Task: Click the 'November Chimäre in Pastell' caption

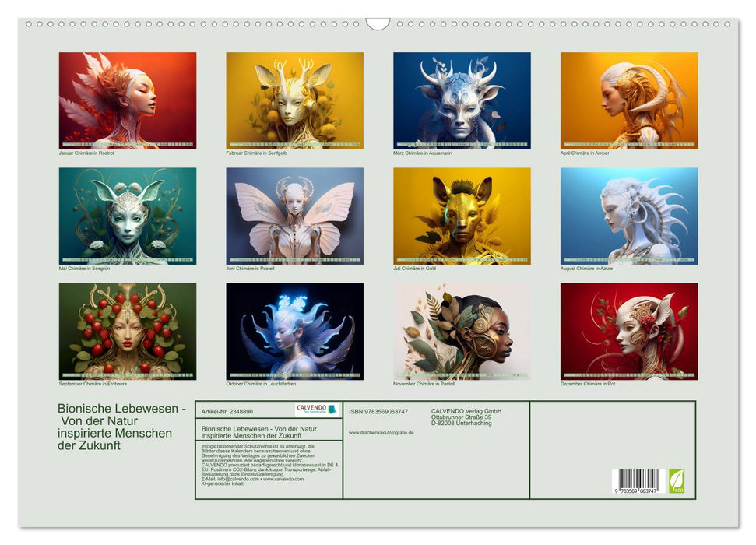Action: click(424, 384)
